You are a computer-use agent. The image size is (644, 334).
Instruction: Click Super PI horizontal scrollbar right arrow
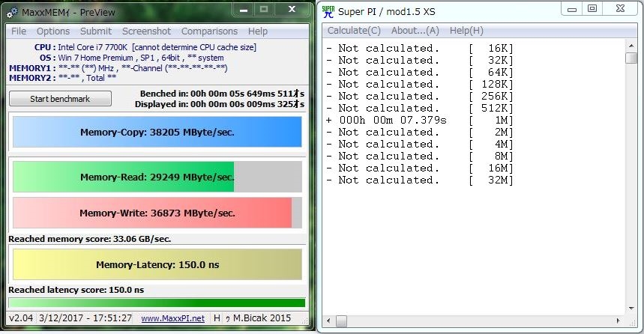(619, 321)
